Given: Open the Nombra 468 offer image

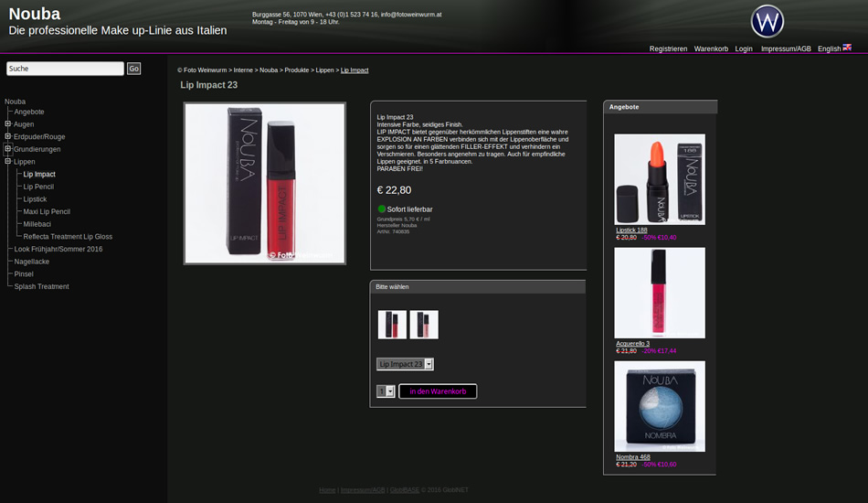Looking at the screenshot, I should pyautogui.click(x=660, y=407).
